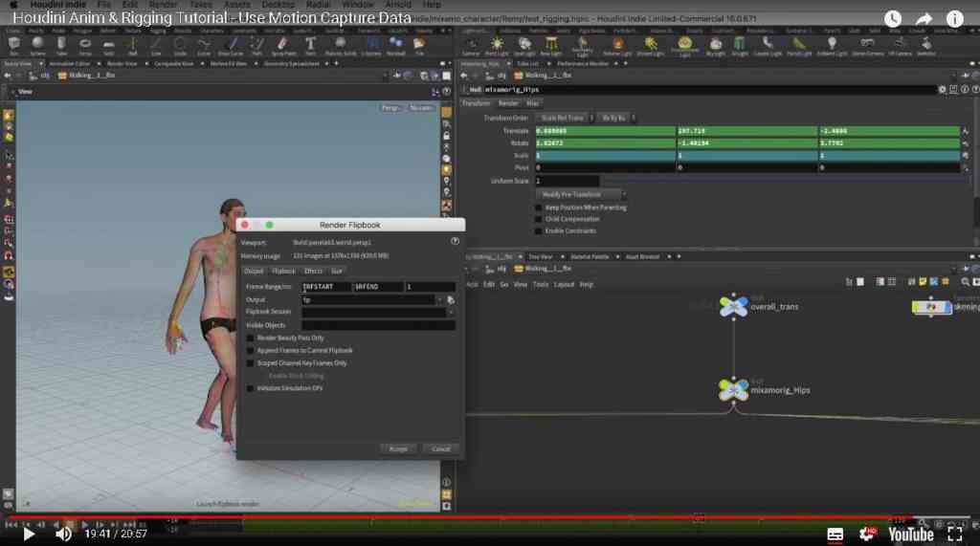
Task: Select the Path shelf tool
Action: (256, 44)
